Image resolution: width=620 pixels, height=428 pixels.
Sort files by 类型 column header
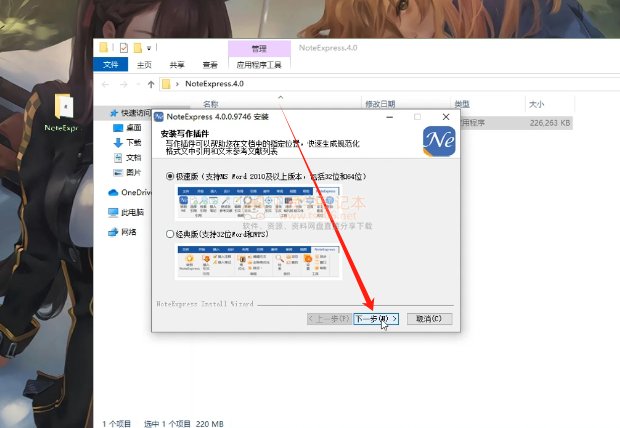point(462,104)
